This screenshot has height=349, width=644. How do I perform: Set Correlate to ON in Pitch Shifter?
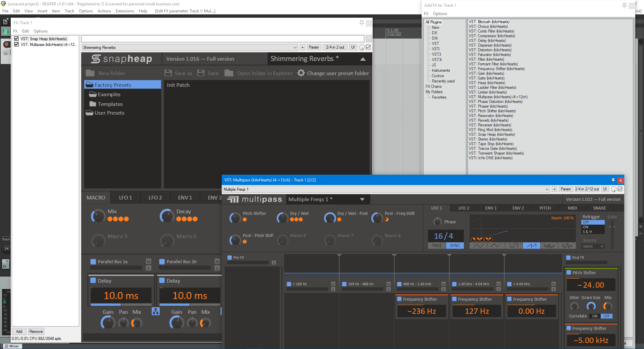pos(595,316)
